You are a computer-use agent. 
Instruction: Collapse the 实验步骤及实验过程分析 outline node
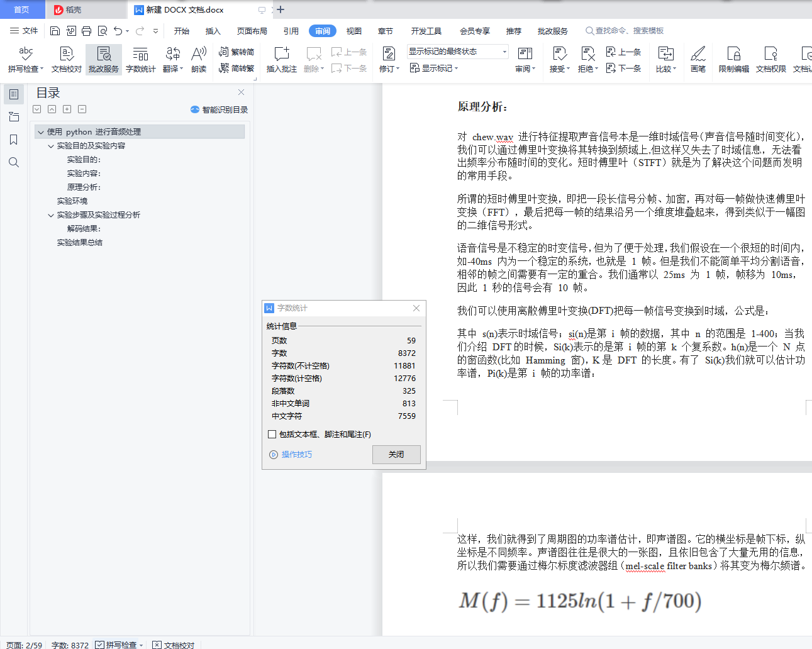[51, 215]
